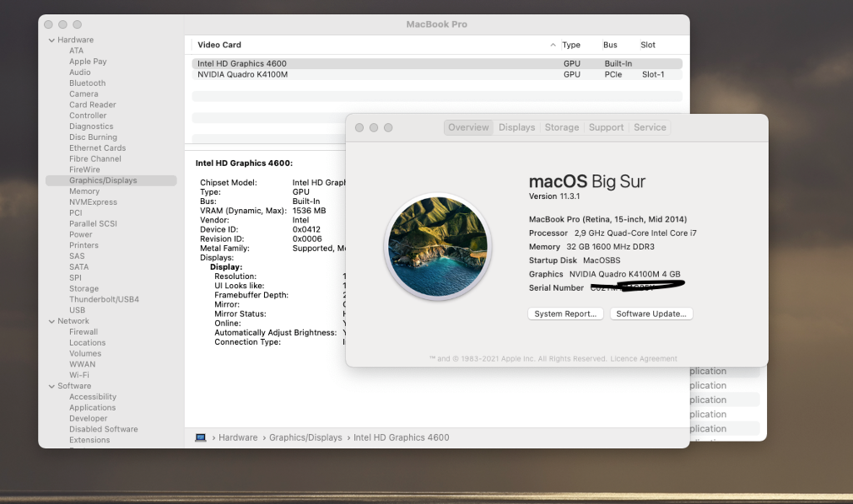
Task: Collapse the Hardware section in sidebar
Action: [x=51, y=40]
